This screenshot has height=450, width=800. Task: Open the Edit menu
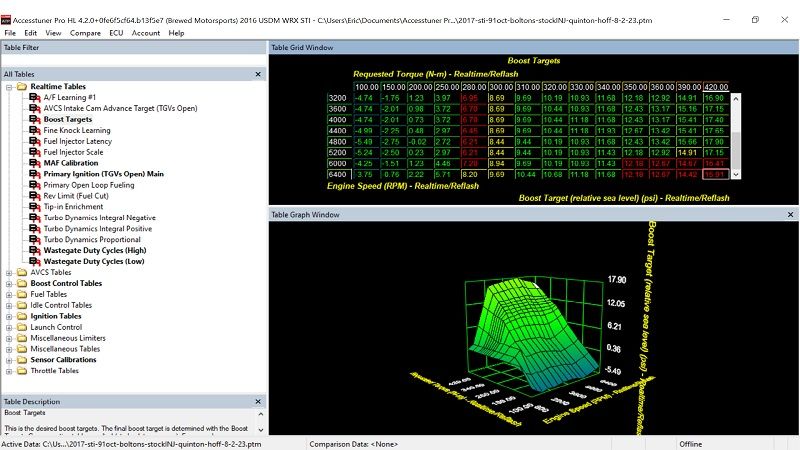click(31, 33)
